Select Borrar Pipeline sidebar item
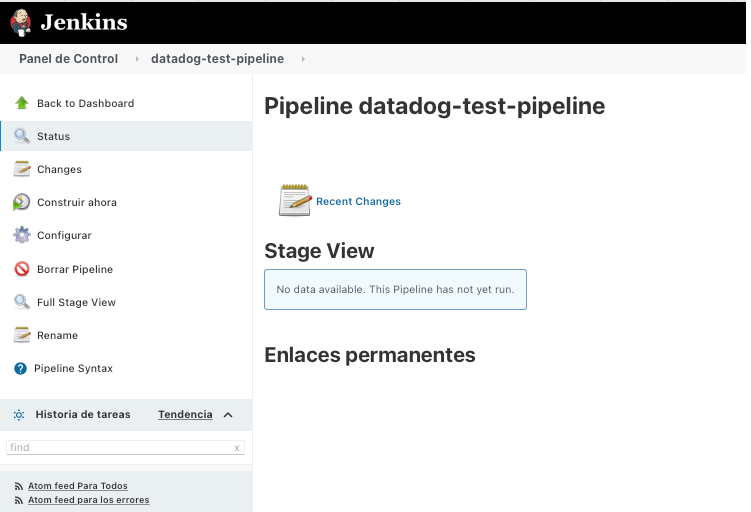Viewport: 751px width, 512px height. [x=75, y=269]
